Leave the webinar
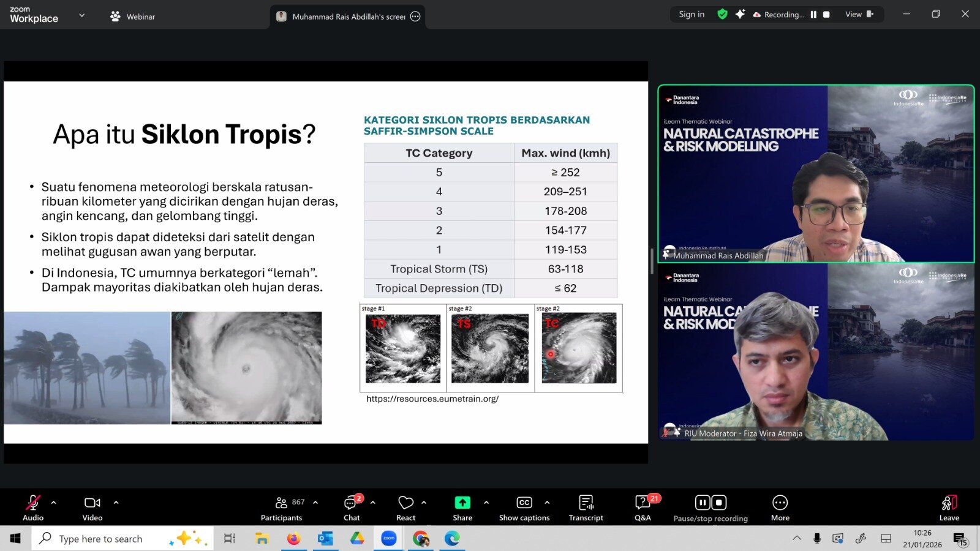The height and width of the screenshot is (551, 980). point(949,508)
